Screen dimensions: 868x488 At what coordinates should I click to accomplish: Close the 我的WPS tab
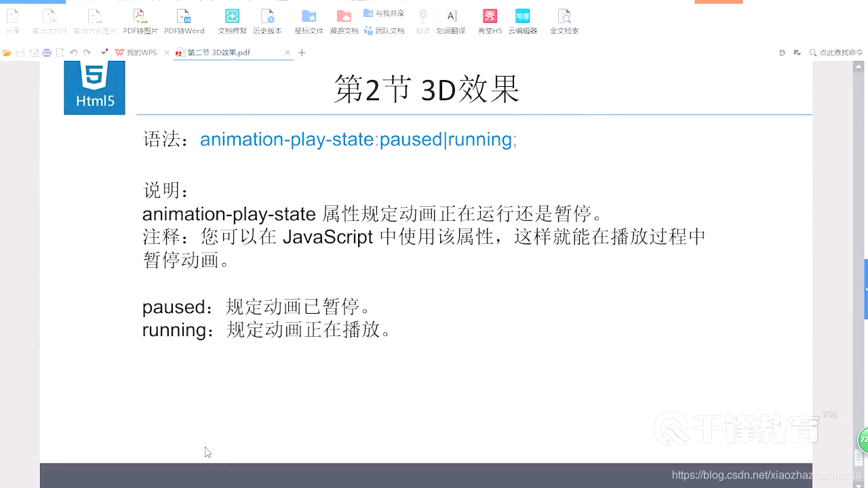pos(167,53)
